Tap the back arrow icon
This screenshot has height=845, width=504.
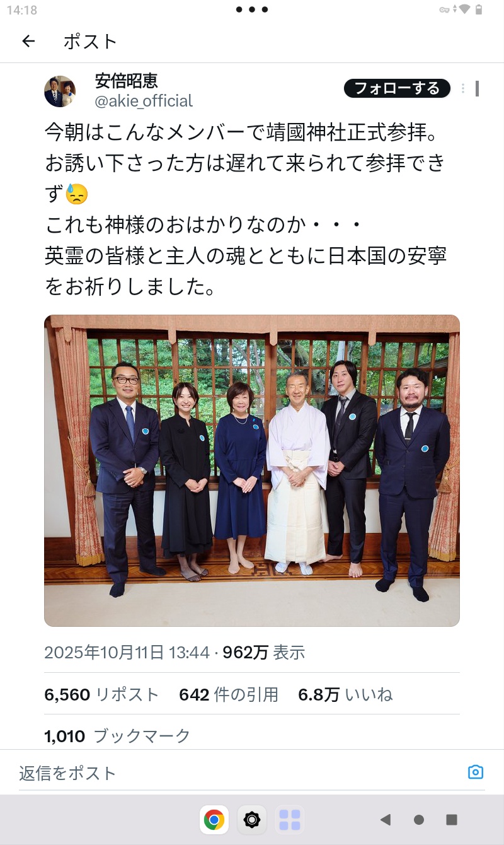28,42
